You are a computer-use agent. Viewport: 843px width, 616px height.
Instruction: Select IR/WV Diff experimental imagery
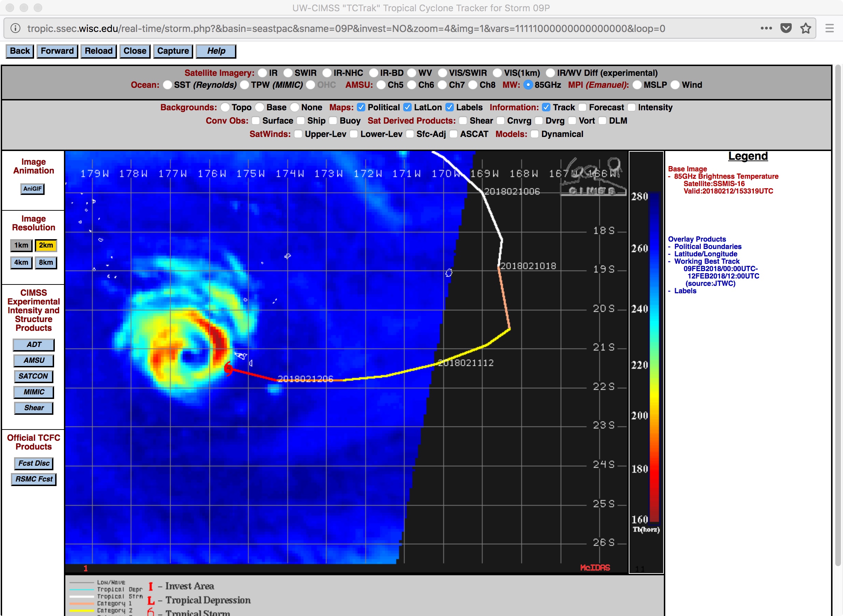pyautogui.click(x=550, y=73)
